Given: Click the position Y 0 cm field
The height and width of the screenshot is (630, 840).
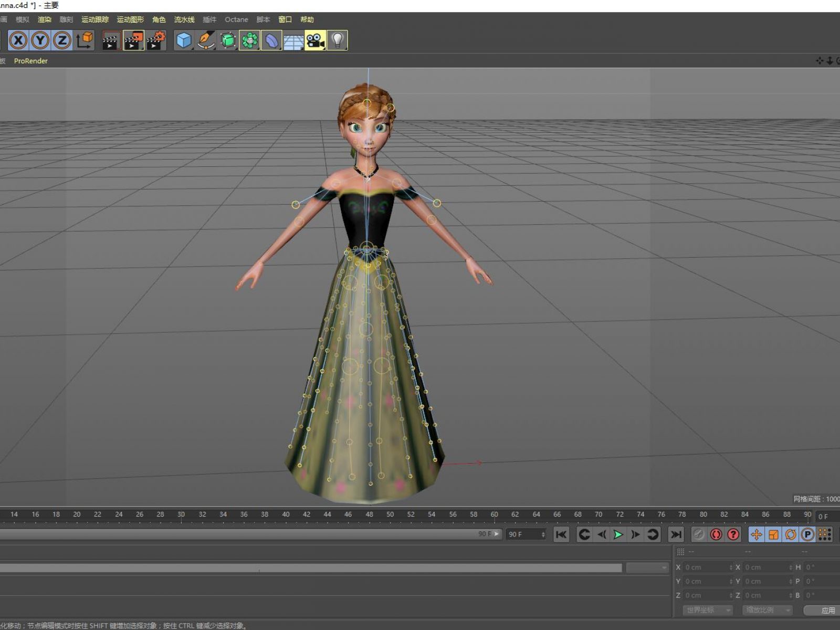Looking at the screenshot, I should pyautogui.click(x=707, y=582).
